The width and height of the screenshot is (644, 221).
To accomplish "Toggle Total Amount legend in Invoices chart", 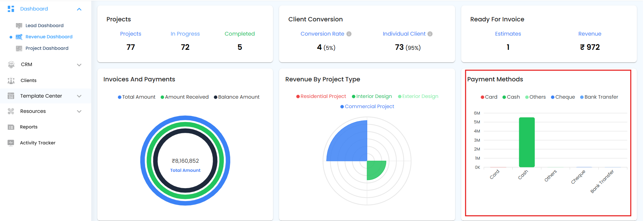I will [136, 97].
